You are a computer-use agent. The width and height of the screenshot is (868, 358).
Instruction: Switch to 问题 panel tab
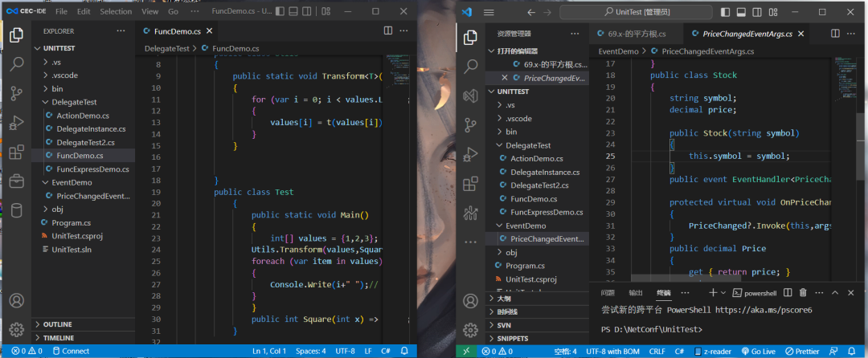click(x=608, y=293)
